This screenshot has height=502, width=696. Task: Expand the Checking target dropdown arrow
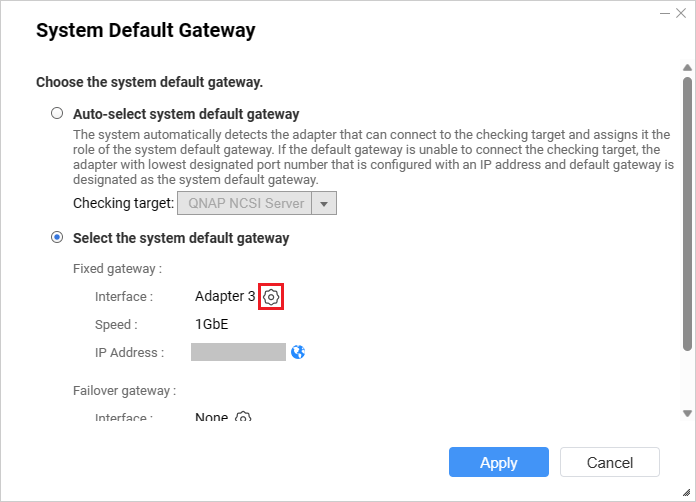point(324,203)
